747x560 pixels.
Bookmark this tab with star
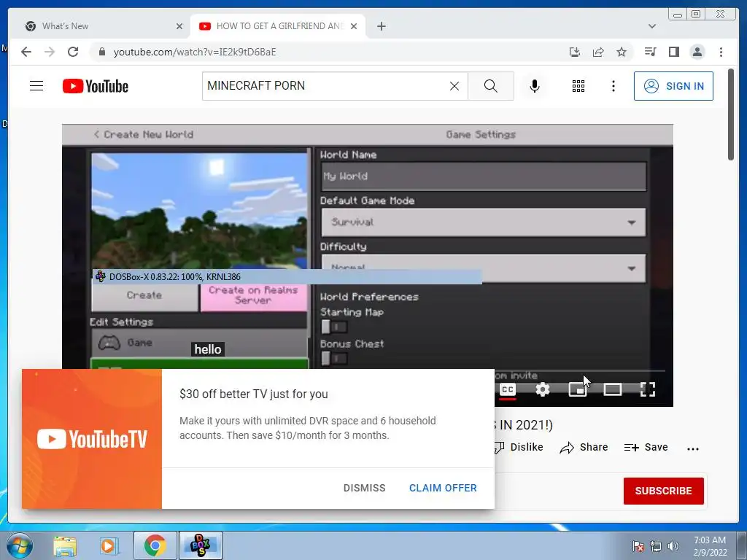[x=622, y=52]
